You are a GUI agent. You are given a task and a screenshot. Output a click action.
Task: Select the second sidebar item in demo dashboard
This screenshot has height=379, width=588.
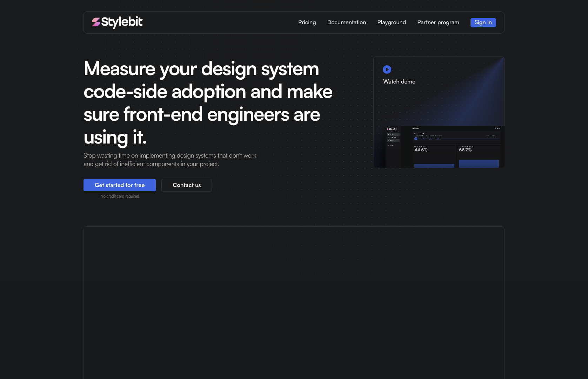393,138
